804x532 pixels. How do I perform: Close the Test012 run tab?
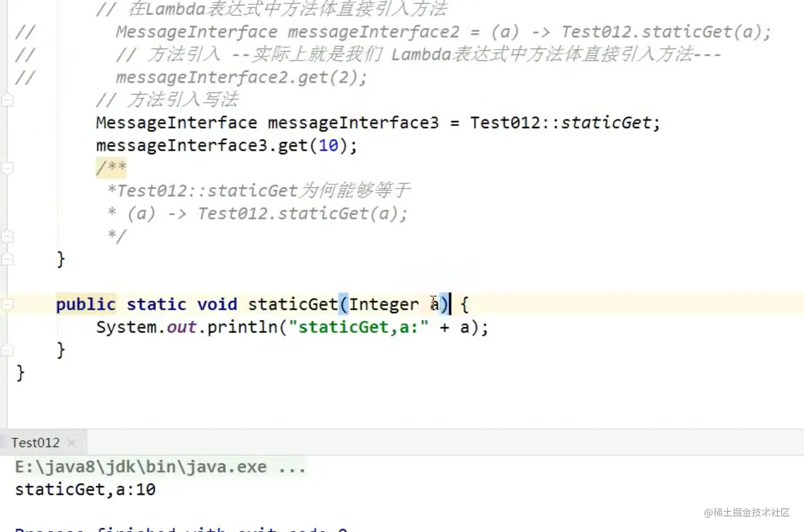[x=72, y=443]
